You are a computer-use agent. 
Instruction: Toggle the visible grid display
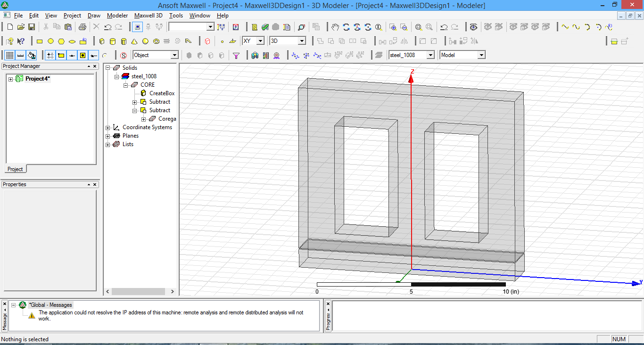coord(9,55)
